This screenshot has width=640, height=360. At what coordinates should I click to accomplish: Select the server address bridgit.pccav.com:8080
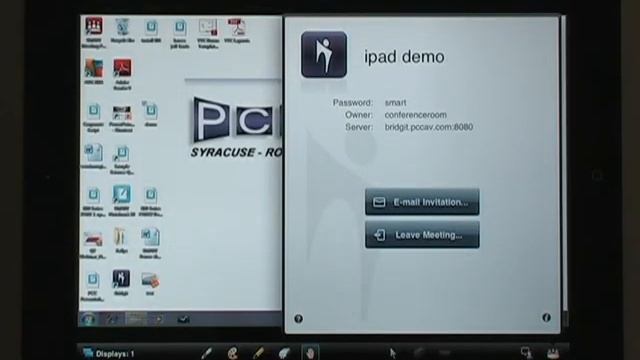429,127
